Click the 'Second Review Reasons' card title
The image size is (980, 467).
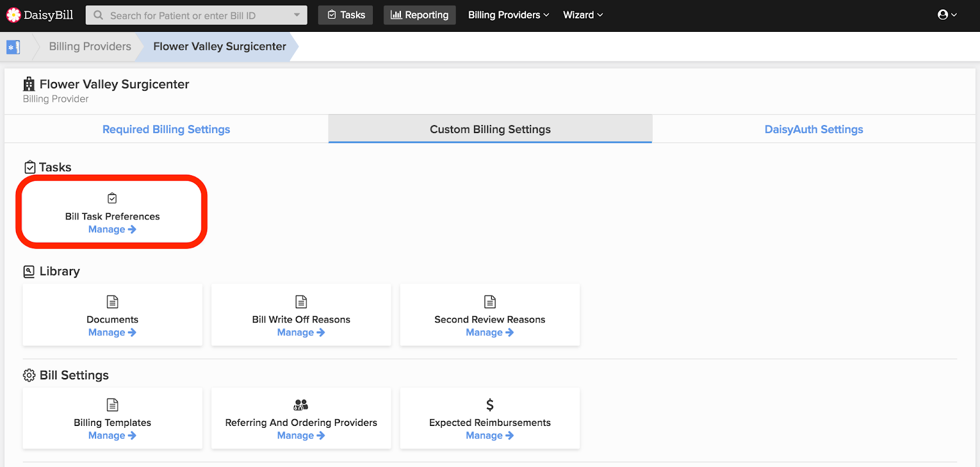[489, 319]
